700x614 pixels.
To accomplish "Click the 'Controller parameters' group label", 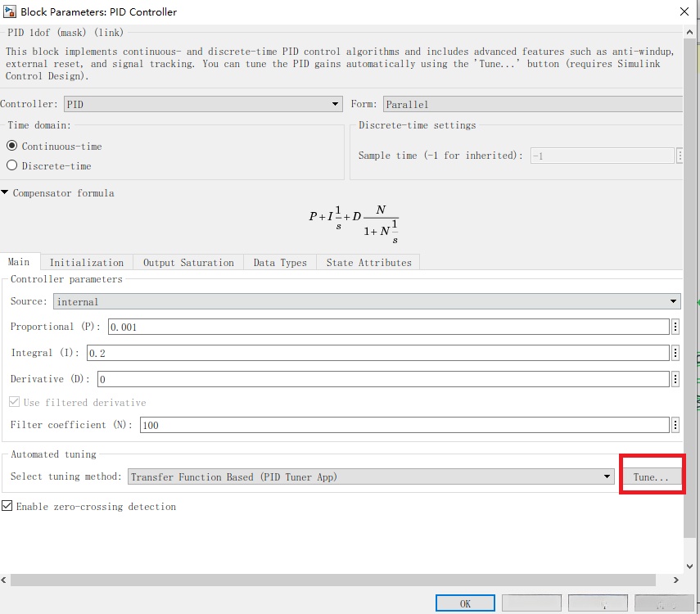I will (x=66, y=279).
